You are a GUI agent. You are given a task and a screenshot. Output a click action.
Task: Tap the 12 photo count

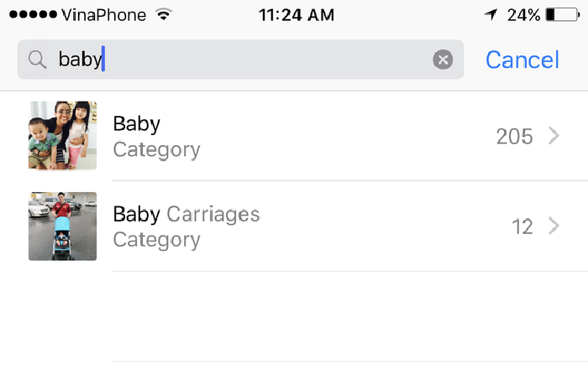coord(522,227)
